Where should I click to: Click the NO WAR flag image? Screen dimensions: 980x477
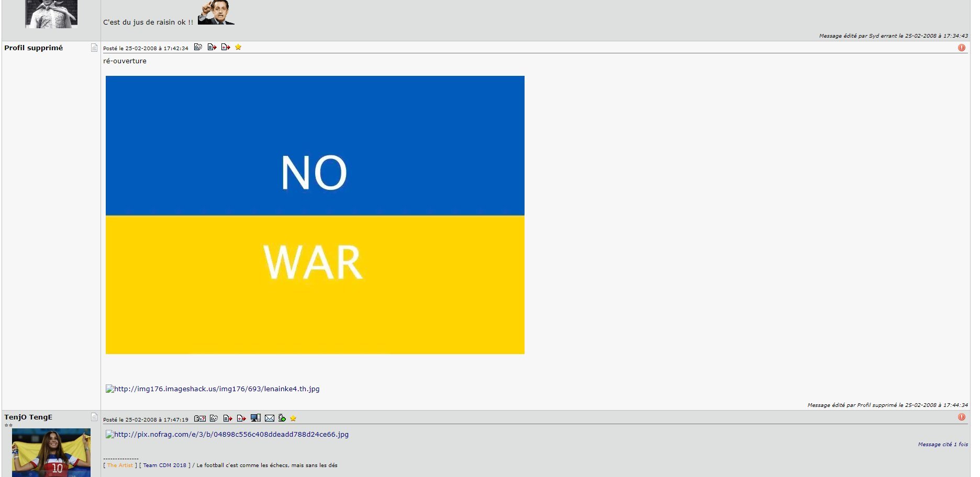pyautogui.click(x=315, y=215)
